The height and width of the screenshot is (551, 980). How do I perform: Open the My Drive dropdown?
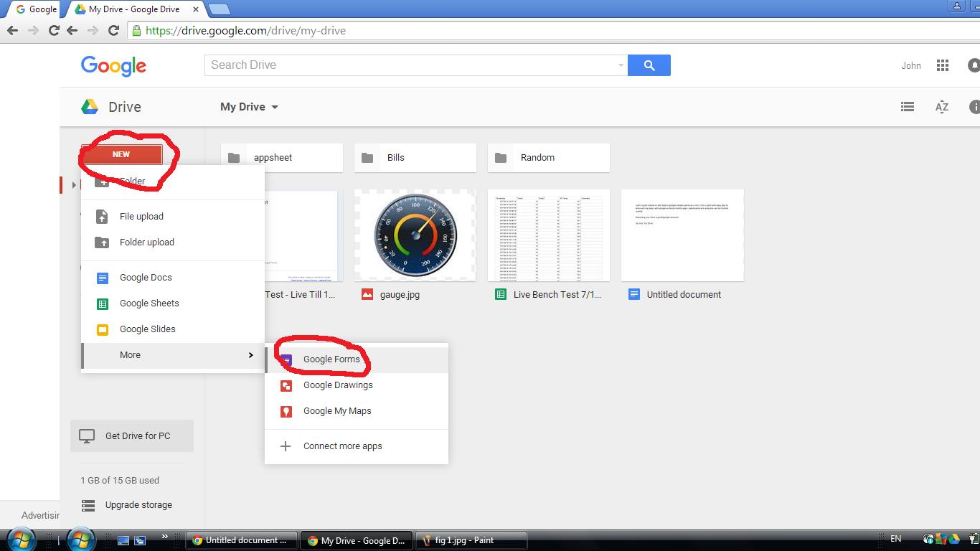click(249, 107)
